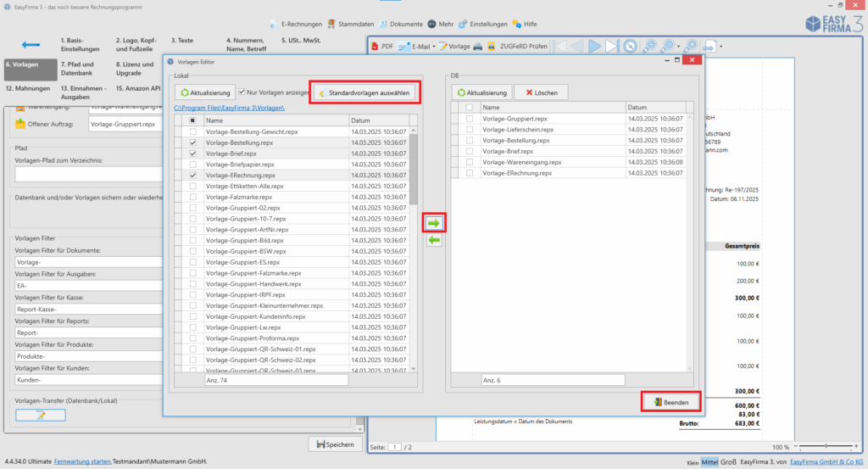Screen dimensions: 868x469
Task: Click the zoom out magnifier icon
Action: [650, 46]
